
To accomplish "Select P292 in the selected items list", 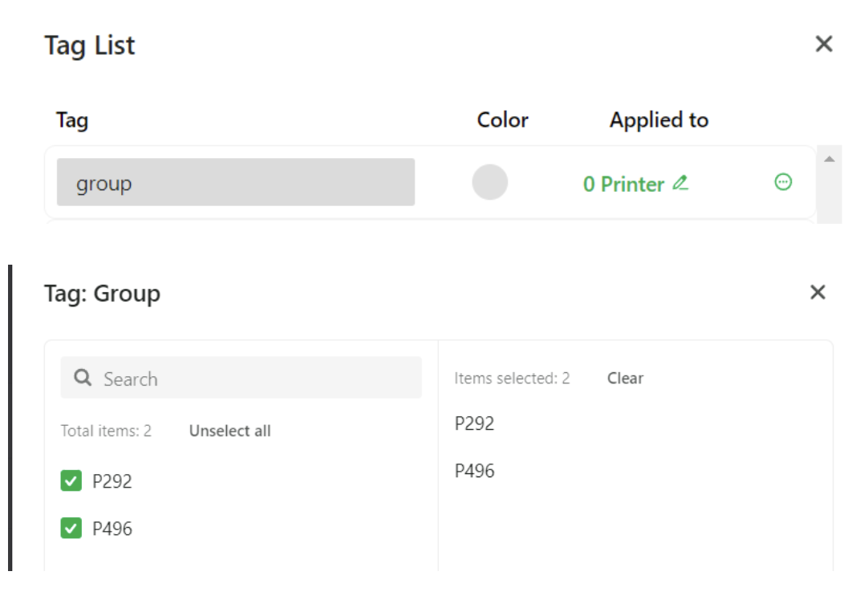I will pos(474,423).
